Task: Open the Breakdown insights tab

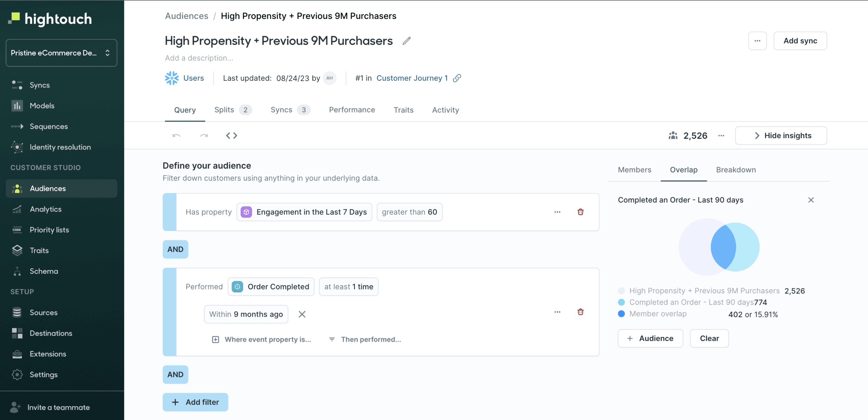Action: click(x=736, y=170)
